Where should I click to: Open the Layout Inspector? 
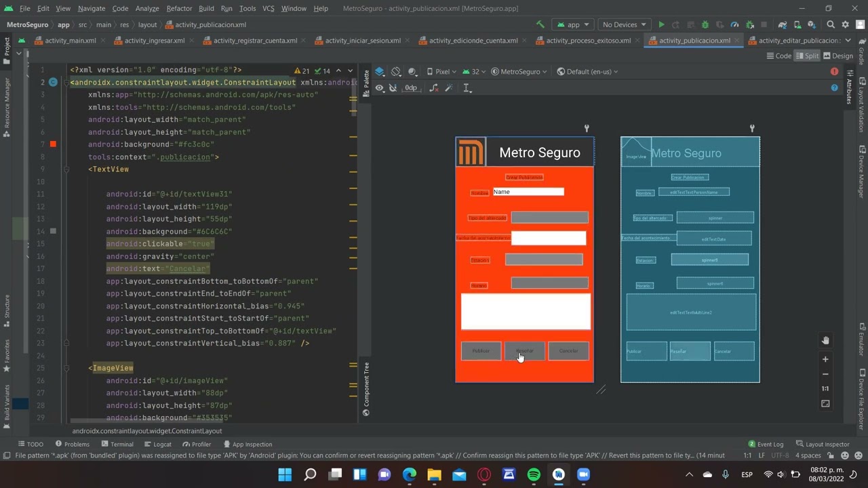tap(823, 445)
